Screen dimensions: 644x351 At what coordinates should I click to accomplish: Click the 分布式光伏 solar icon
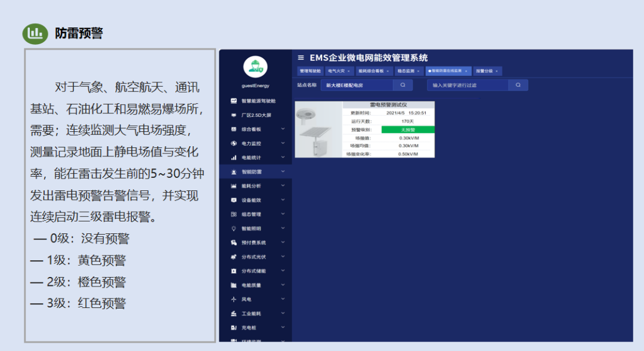click(234, 257)
